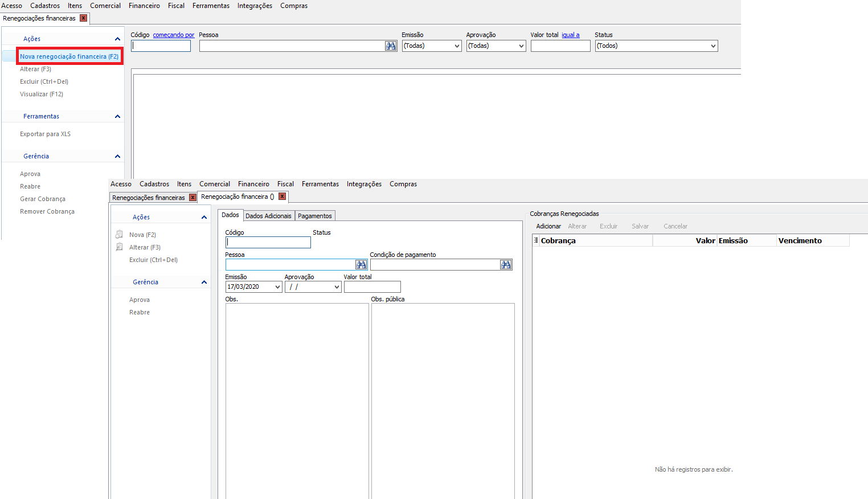Viewport: 868px width, 499px height.
Task: Open the Fiscal menu in the form window
Action: (285, 184)
